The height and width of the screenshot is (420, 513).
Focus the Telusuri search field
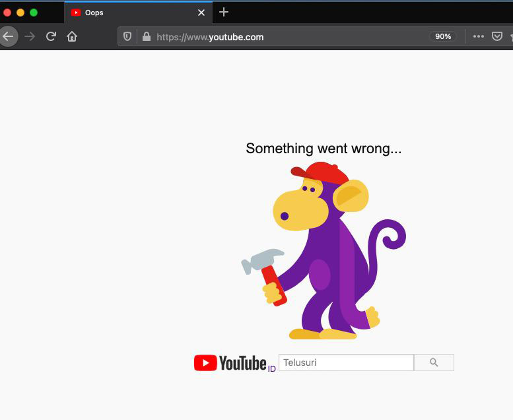coord(346,363)
